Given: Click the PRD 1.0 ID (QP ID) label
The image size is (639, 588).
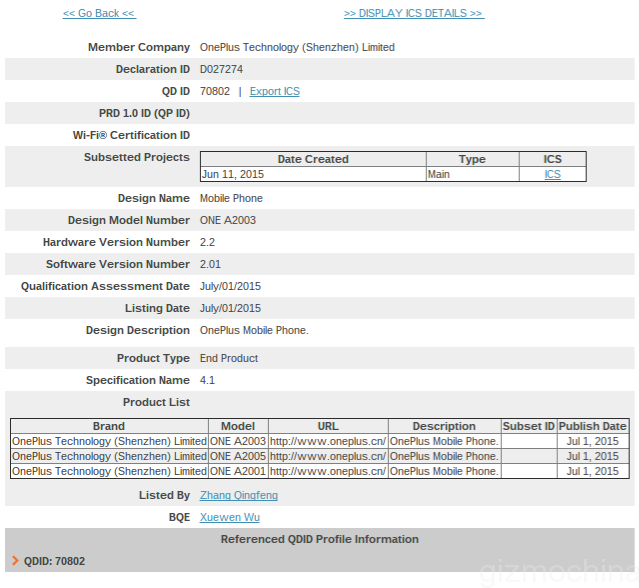Looking at the screenshot, I should (144, 113).
